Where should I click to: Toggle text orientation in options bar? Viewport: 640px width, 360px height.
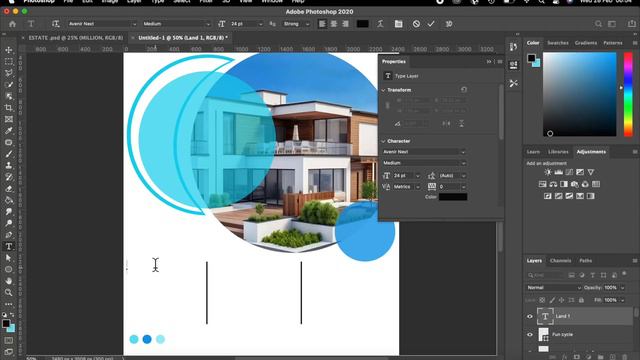56,24
